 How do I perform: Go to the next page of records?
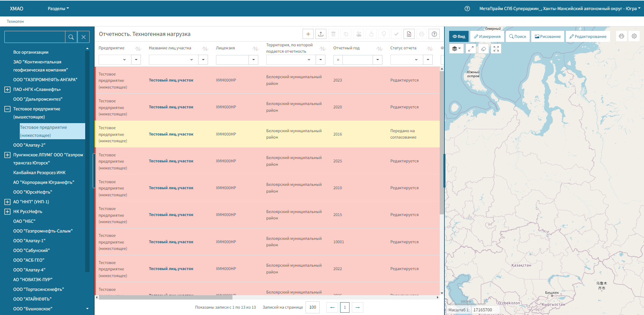(x=358, y=307)
